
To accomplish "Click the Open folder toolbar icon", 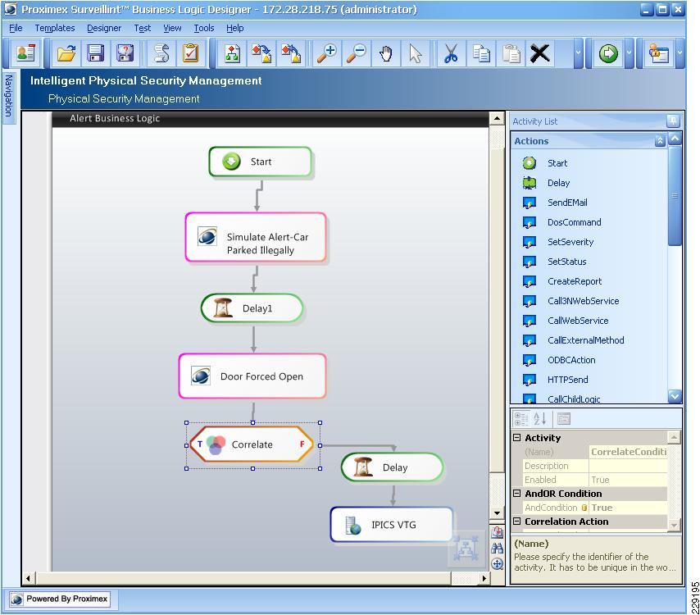I will (x=66, y=53).
